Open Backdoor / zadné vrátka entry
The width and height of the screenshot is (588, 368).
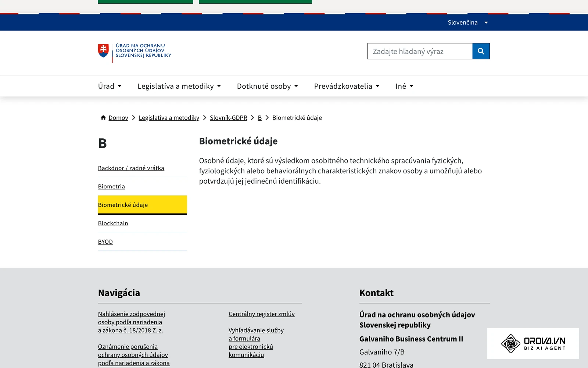(x=131, y=168)
